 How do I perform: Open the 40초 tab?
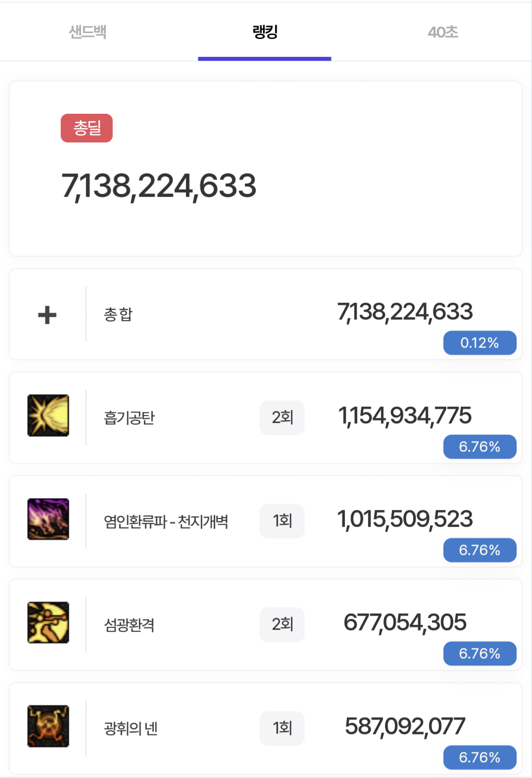pos(443,32)
